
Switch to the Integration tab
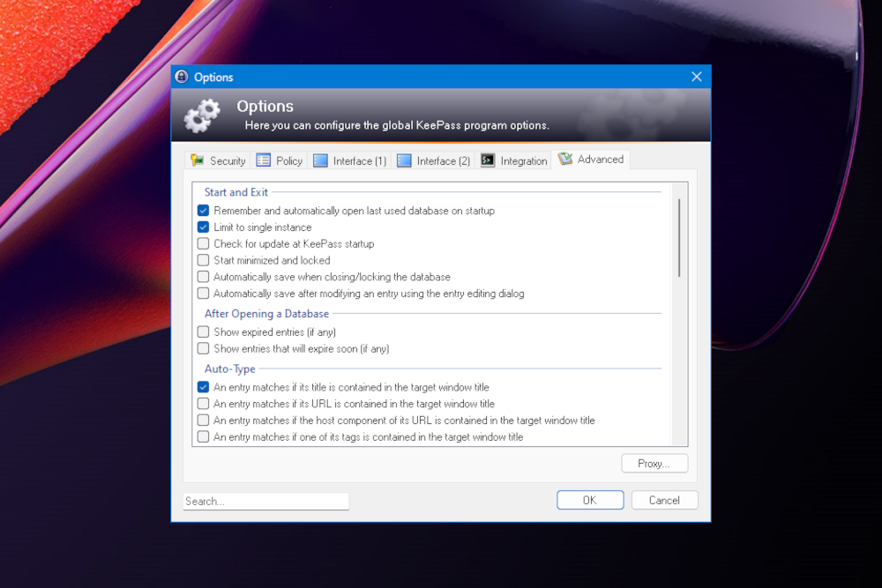(514, 160)
